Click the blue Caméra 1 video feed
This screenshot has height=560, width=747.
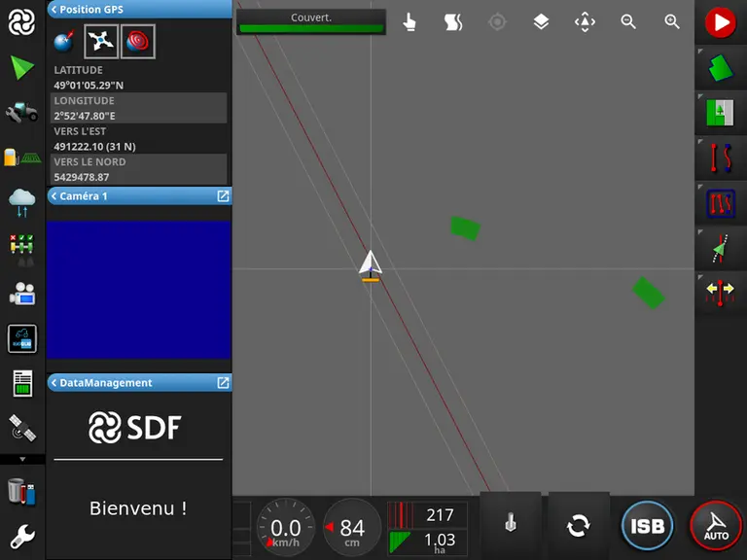tap(139, 289)
